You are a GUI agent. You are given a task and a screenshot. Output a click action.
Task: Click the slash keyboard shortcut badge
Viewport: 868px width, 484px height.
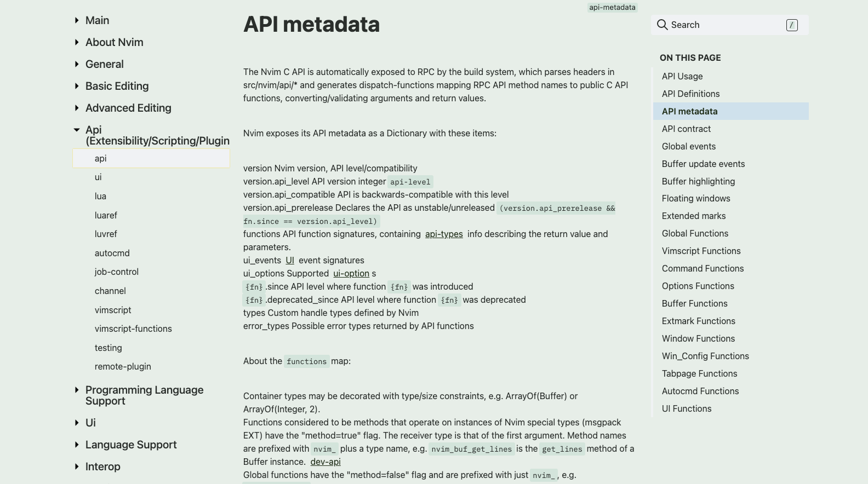point(792,25)
